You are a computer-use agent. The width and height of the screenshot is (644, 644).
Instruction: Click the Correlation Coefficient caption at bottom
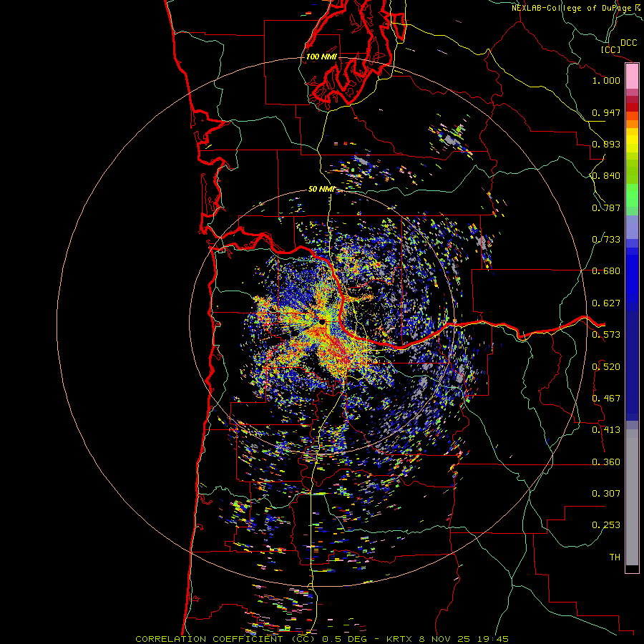(x=322, y=639)
